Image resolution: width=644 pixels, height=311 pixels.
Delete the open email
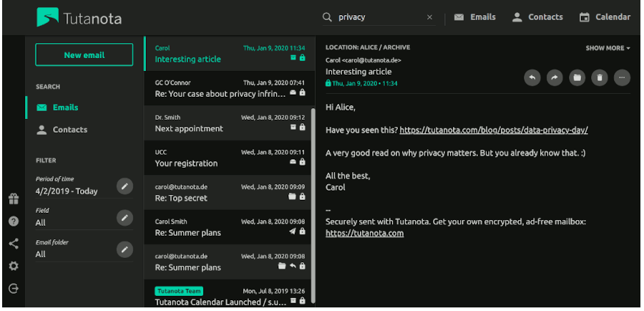tap(599, 77)
